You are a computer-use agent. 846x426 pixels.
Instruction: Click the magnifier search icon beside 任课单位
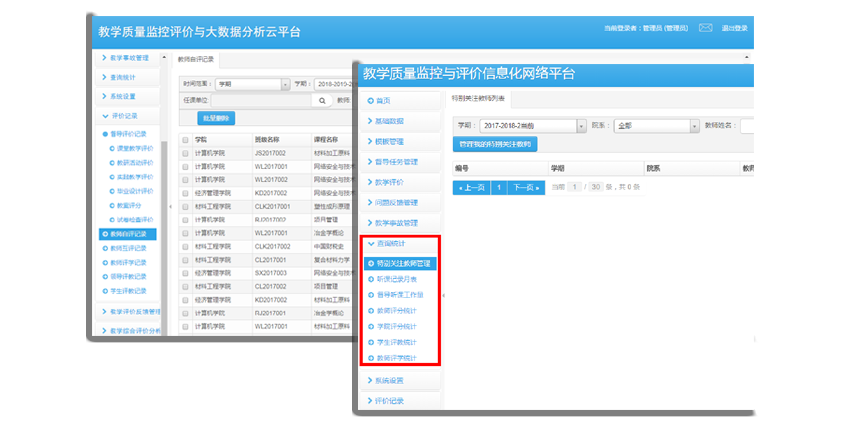click(x=322, y=100)
